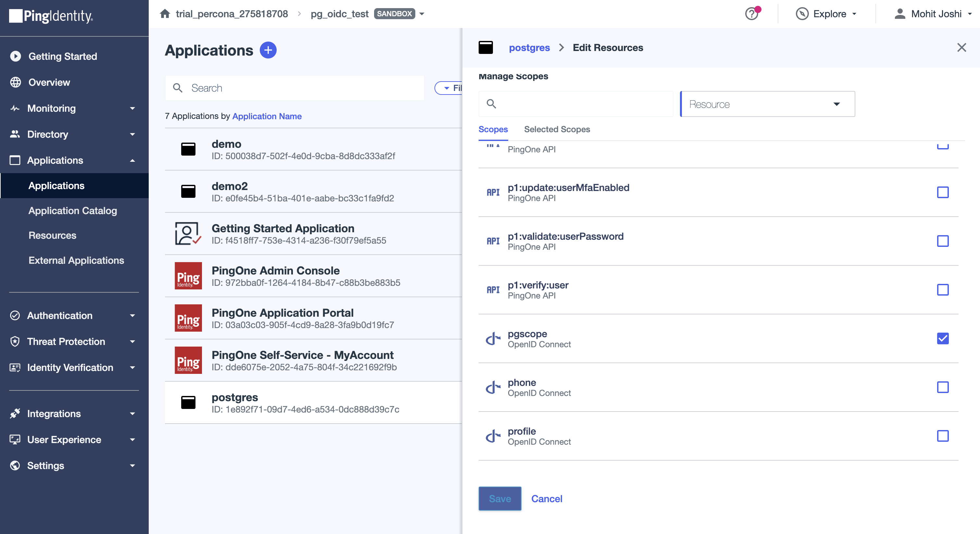Open the Explore compass icon
Screen dimensions: 980x534
point(802,14)
